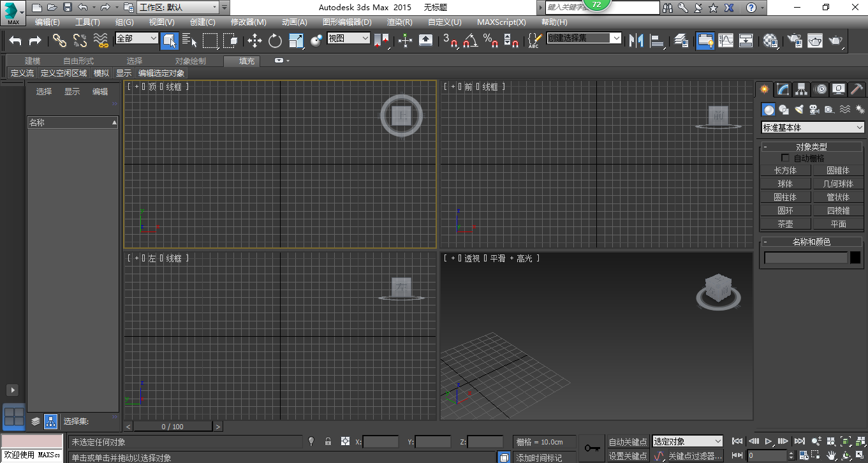Open the 视图 reference coordinate dropdown
The image size is (868, 463).
(x=348, y=38)
